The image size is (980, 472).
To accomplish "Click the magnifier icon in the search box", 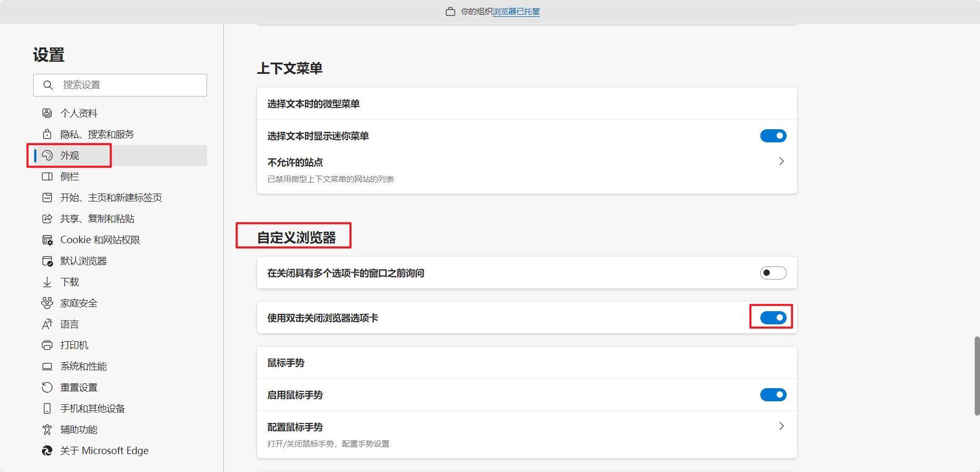I will point(48,85).
